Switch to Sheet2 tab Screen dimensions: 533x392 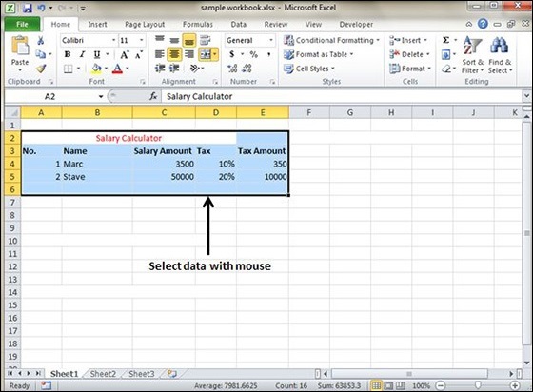coord(103,374)
